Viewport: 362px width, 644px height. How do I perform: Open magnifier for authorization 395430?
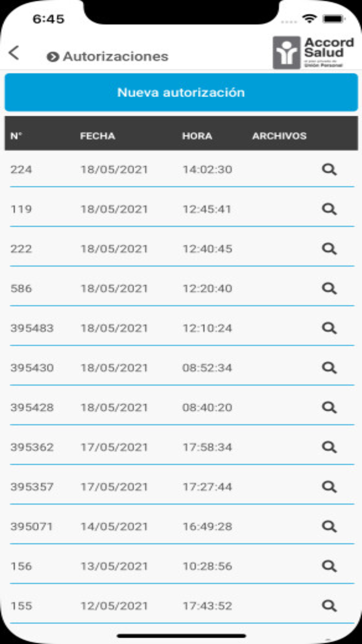[329, 368]
